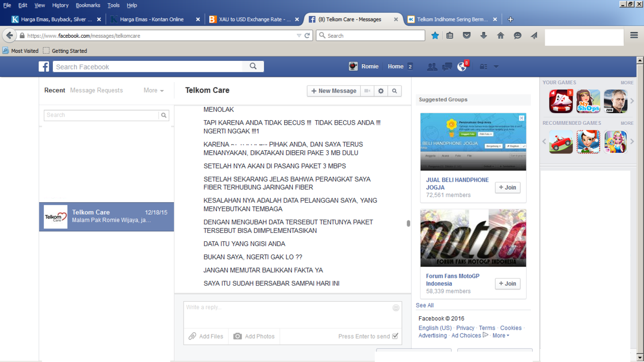Image resolution: width=644 pixels, height=362 pixels.
Task: Open the chat bubble icon in browser toolbar
Action: click(517, 36)
